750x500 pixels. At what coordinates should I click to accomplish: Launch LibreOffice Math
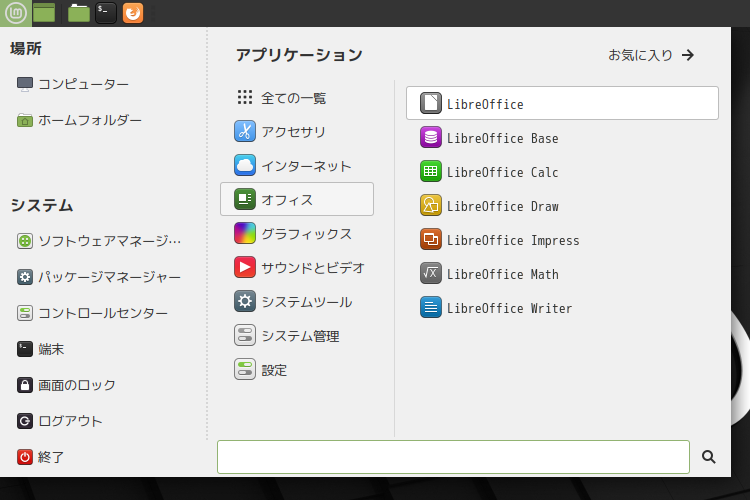click(562, 274)
